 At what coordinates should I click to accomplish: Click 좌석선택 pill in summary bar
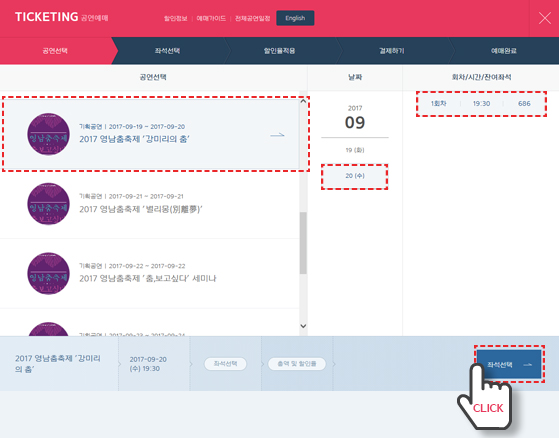point(225,364)
